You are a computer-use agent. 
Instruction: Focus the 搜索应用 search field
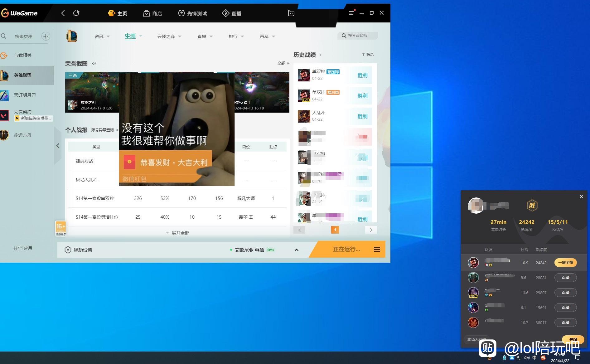[x=24, y=36]
